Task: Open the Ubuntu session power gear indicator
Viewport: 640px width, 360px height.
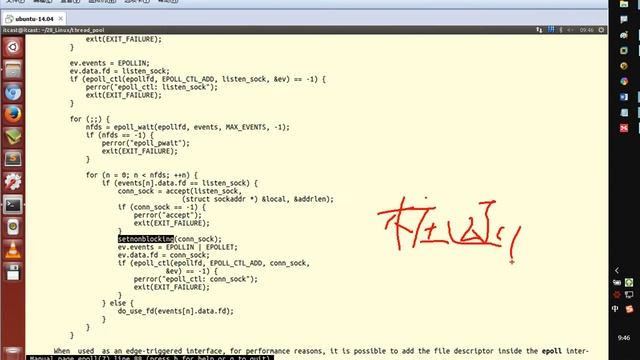Action: point(601,30)
